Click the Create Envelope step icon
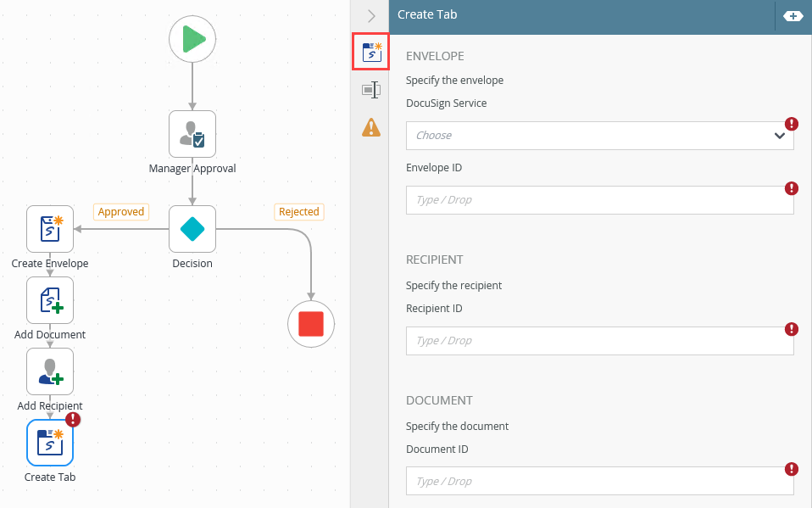This screenshot has width=812, height=508. [x=50, y=229]
